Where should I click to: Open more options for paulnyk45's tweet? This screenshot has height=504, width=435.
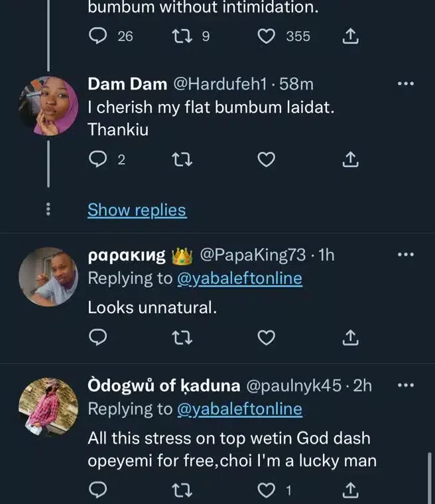[x=404, y=385]
